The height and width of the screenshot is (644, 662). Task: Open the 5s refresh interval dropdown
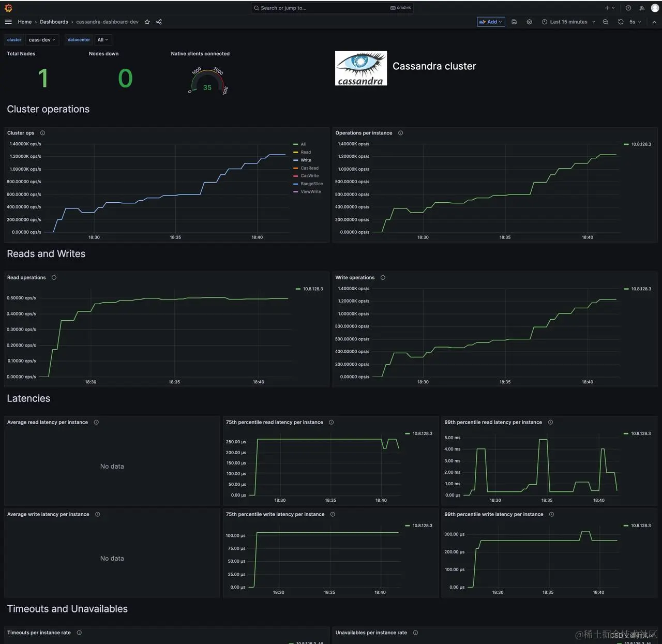click(x=635, y=22)
